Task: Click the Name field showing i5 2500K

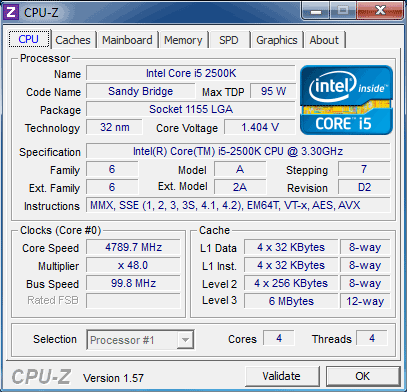Action: tap(191, 73)
